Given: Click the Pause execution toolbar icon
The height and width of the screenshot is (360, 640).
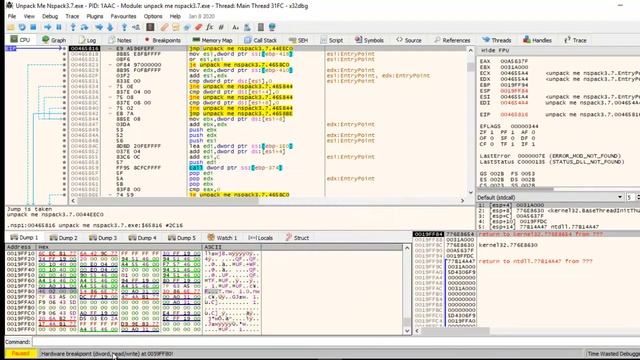Looking at the screenshot, I should point(59,27).
